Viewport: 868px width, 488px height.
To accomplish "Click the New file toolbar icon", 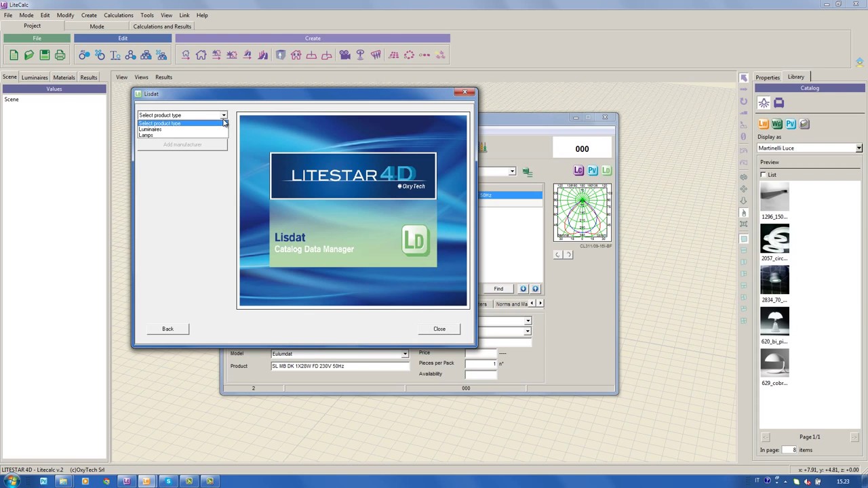I will coord(14,55).
